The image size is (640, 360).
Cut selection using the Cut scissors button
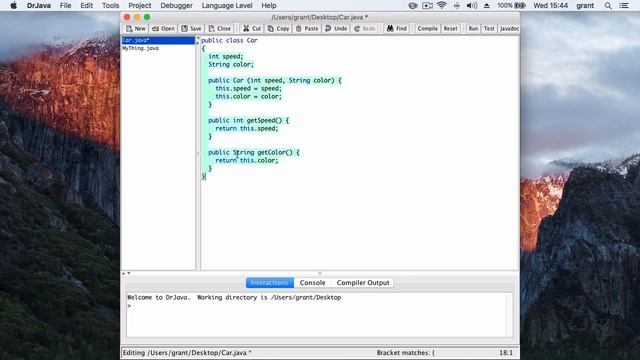(251, 29)
